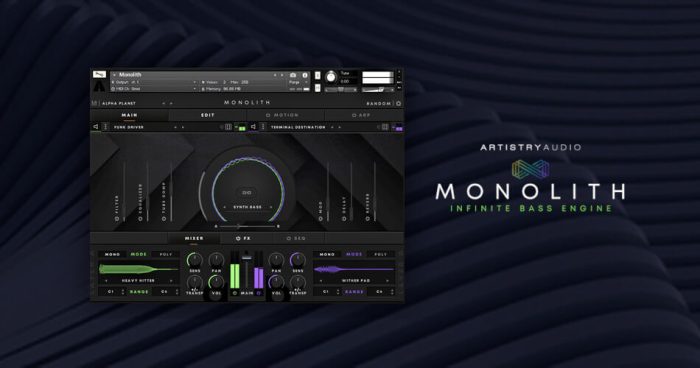Screen dimensions: 700x368
Task: Toggle the FILTER effect power button
Action: [x=117, y=219]
